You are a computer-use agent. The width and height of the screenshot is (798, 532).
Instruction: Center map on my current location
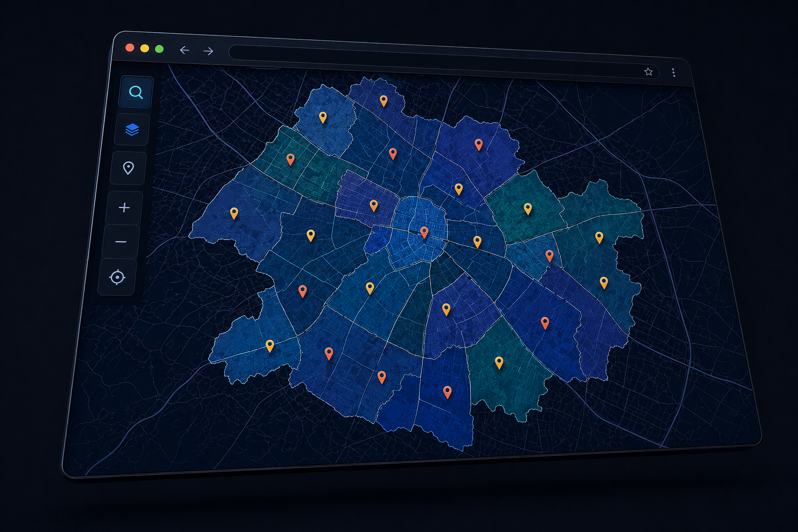click(x=117, y=277)
